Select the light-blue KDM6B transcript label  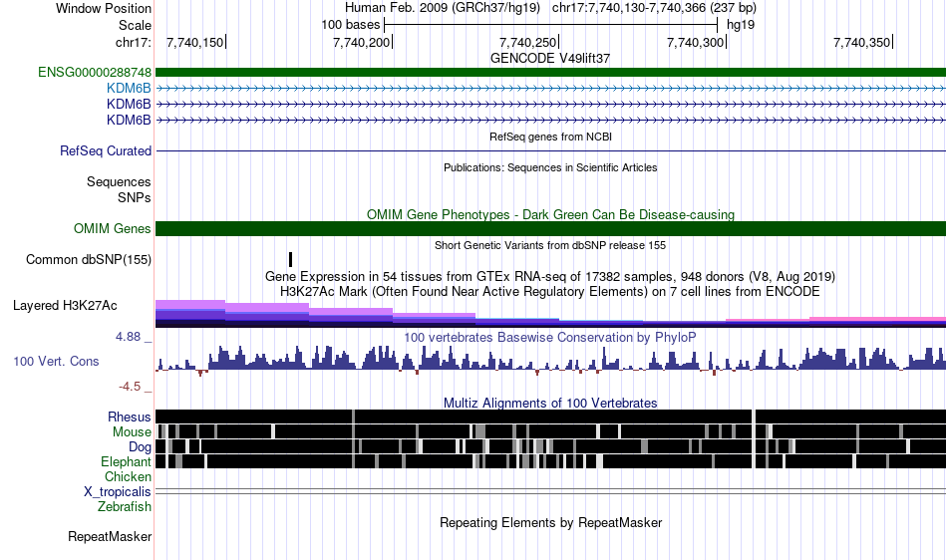(129, 88)
